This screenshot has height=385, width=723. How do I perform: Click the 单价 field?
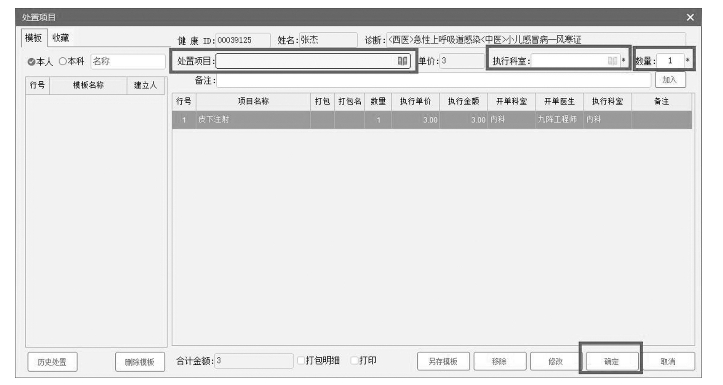pyautogui.click(x=462, y=61)
